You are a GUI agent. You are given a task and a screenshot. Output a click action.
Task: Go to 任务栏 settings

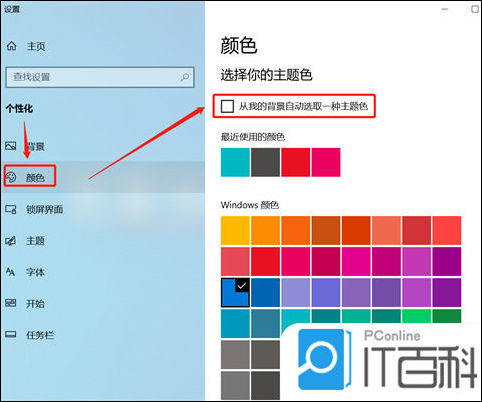click(x=40, y=335)
